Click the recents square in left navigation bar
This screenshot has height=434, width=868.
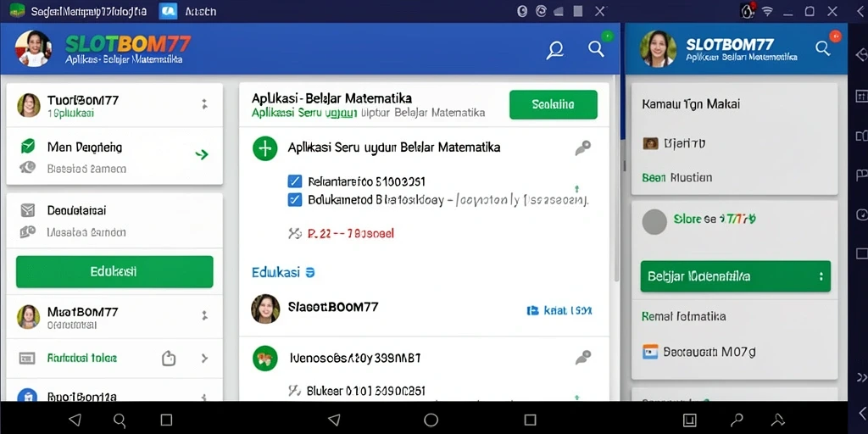tap(166, 420)
